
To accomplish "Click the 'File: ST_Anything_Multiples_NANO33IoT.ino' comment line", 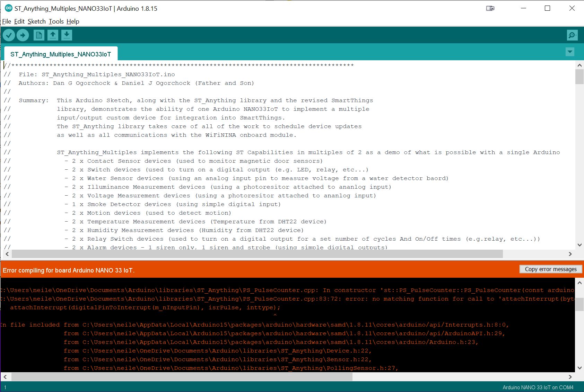I will pyautogui.click(x=89, y=74).
